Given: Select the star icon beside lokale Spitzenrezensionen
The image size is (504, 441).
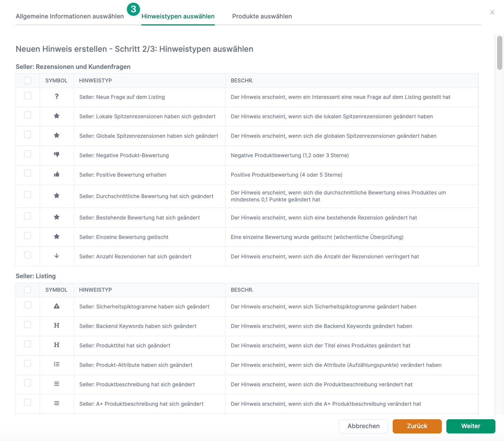Looking at the screenshot, I should coord(56,116).
